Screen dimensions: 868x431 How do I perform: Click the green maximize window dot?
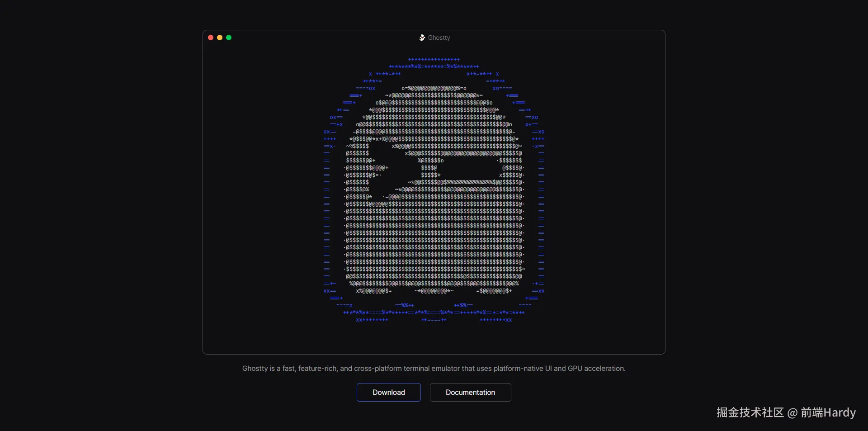229,38
